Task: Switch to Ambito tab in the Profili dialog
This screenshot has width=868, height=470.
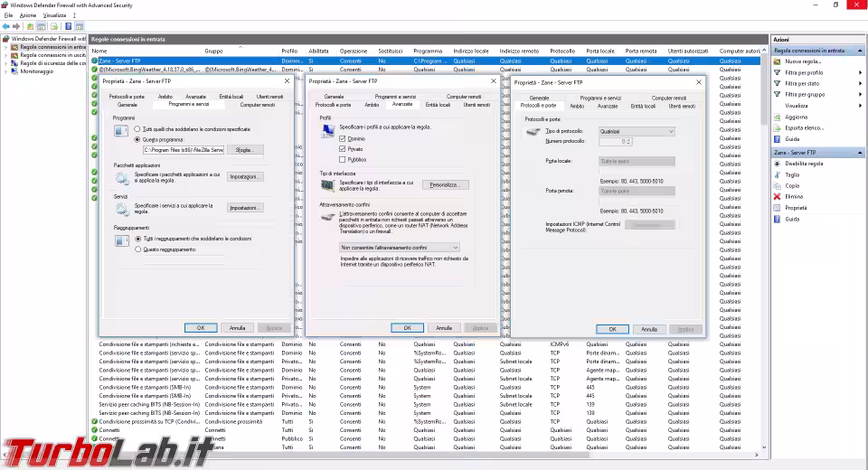Action: (372, 105)
